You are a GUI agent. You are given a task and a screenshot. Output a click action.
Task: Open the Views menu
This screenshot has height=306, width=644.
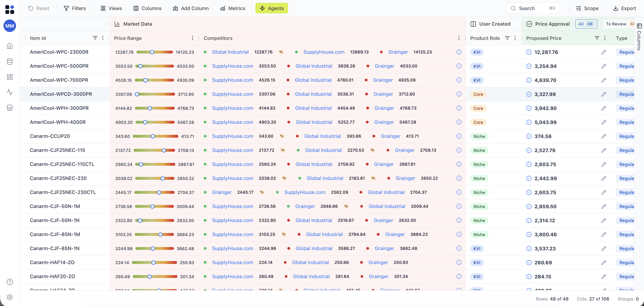(111, 8)
